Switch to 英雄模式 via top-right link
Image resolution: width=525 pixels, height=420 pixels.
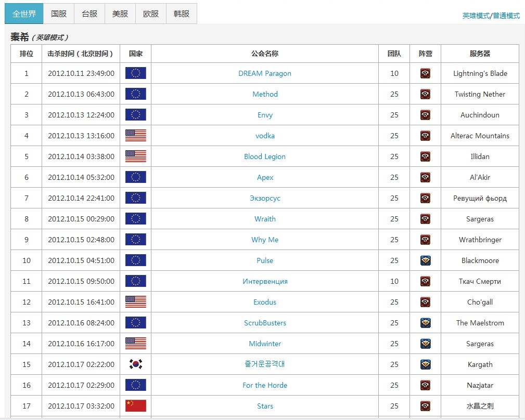476,16
